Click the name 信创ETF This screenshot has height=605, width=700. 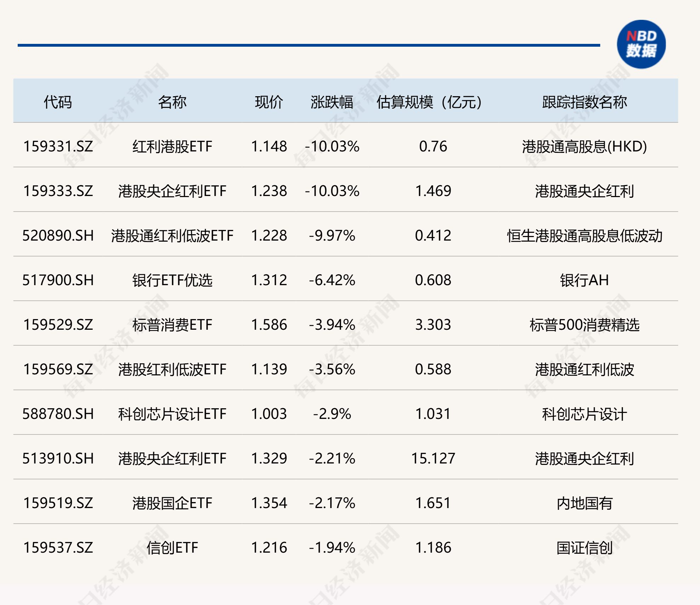coord(172,548)
